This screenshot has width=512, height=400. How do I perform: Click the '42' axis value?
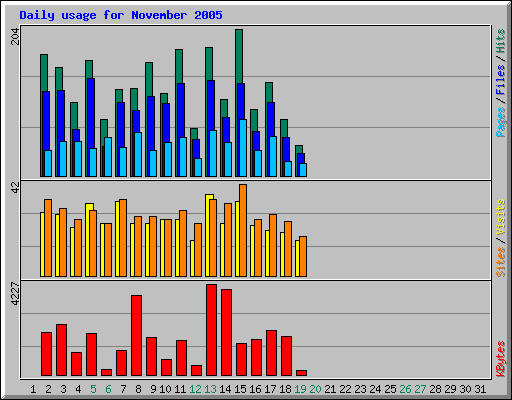click(x=15, y=188)
